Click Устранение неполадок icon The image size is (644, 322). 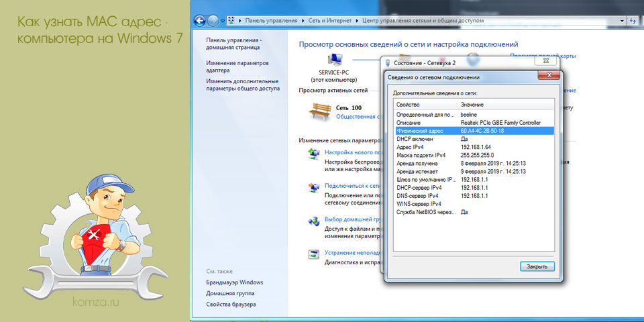tap(314, 254)
